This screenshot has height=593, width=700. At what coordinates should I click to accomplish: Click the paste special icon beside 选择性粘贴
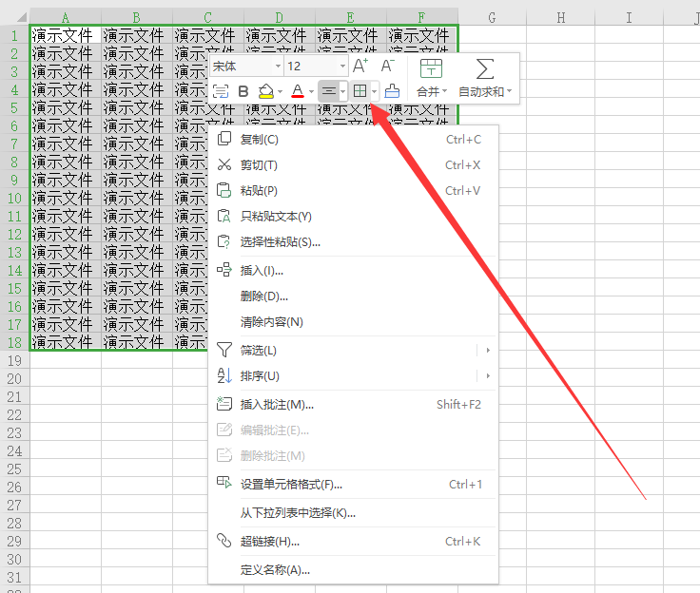pyautogui.click(x=224, y=241)
